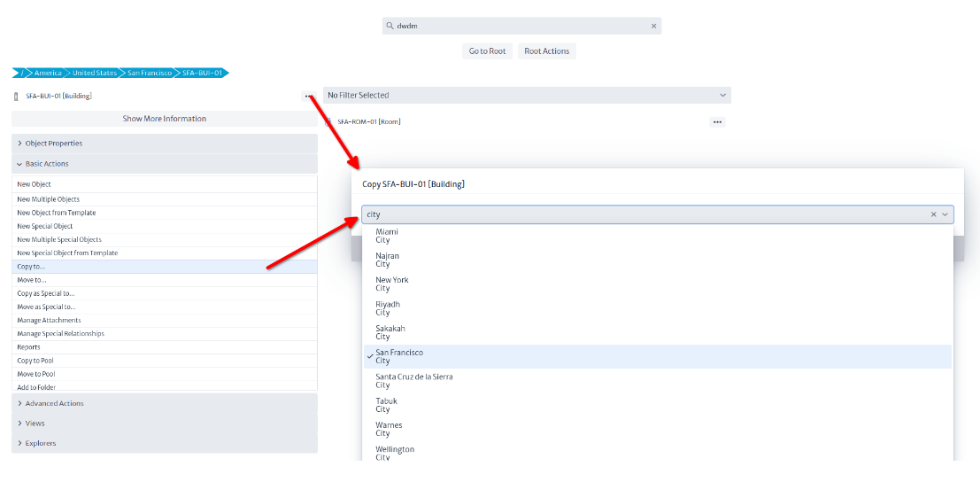Select New York city option
Image resolution: width=980 pixels, height=482 pixels.
(x=392, y=284)
